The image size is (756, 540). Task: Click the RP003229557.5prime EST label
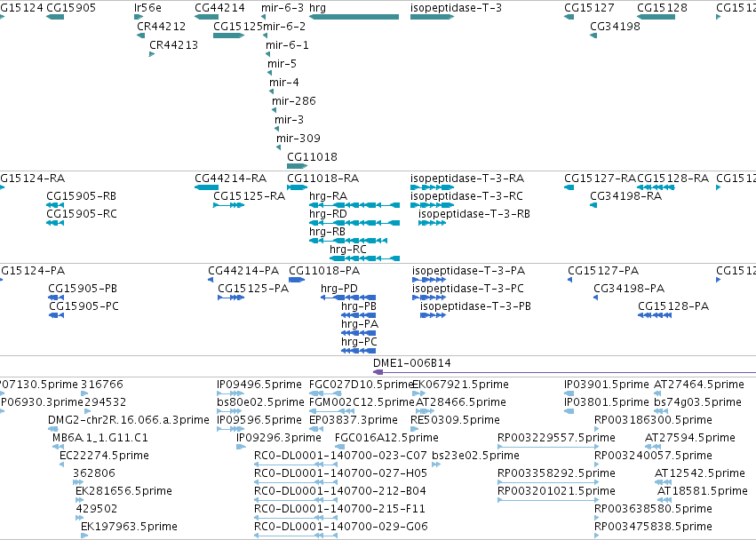click(x=556, y=438)
